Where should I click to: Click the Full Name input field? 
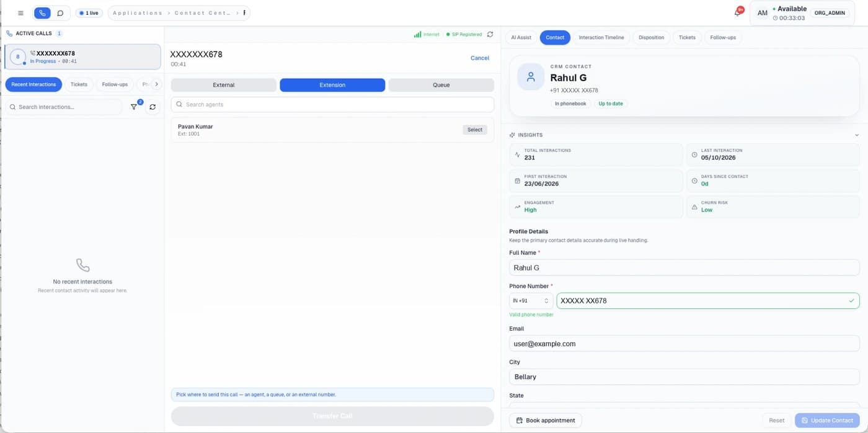(684, 267)
